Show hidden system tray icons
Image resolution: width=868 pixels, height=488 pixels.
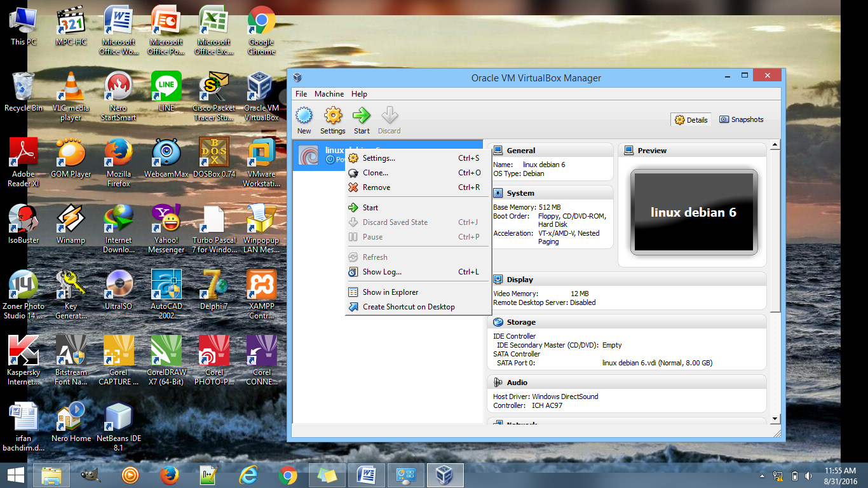(762, 476)
